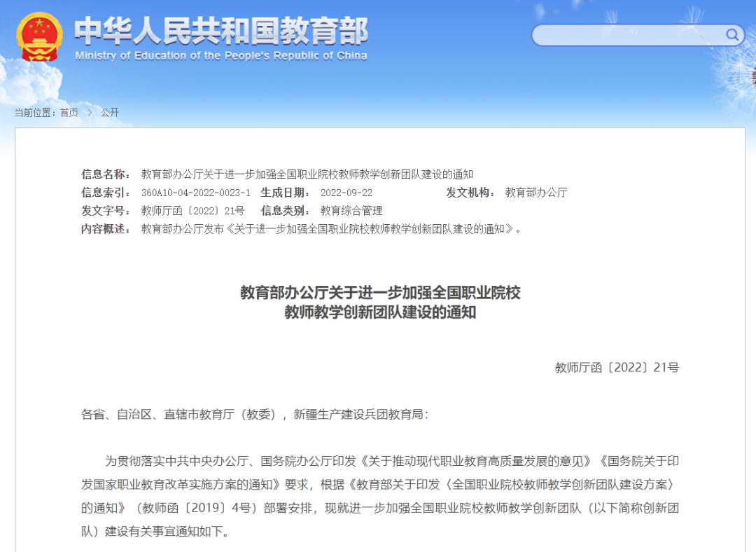The width and height of the screenshot is (756, 552).
Task: Click the paragraph starting 为贯彻落实中共中央办公厅
Action: 380,496
